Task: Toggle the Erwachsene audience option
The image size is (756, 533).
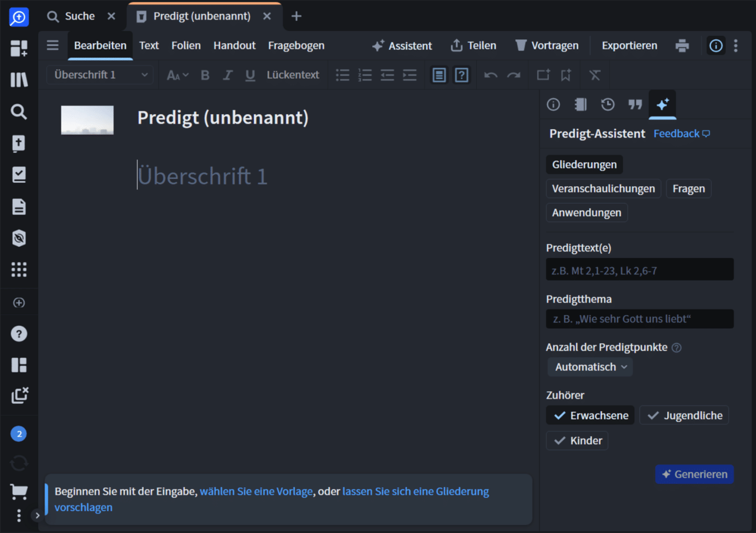Action: [590, 415]
